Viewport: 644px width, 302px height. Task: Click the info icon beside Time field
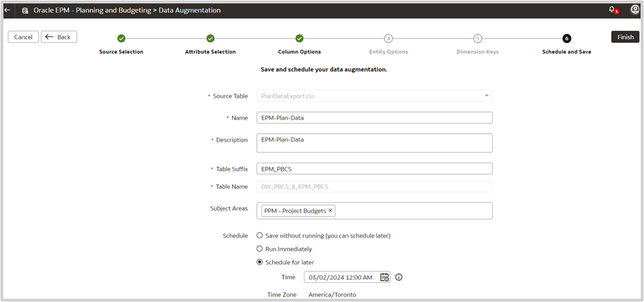(399, 277)
